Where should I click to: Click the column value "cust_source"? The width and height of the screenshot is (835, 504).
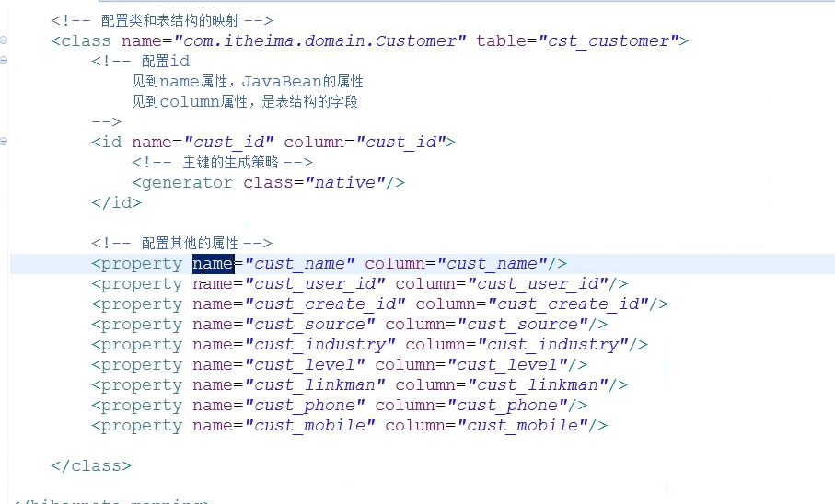(x=522, y=324)
